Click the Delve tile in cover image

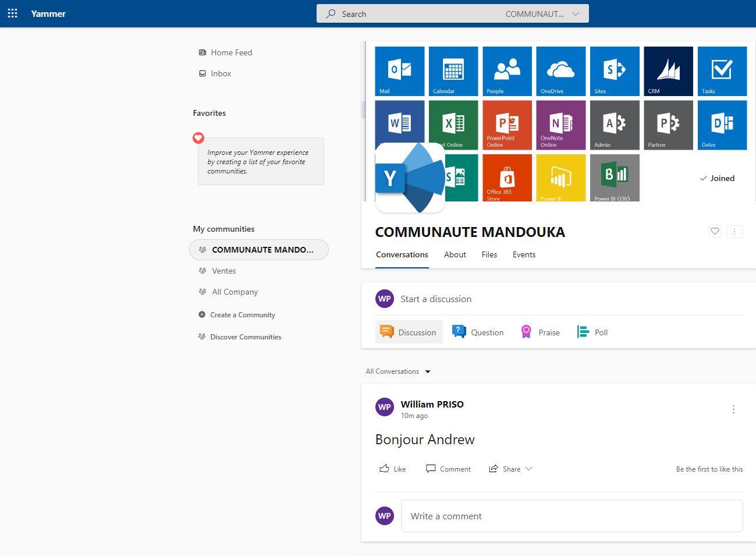click(722, 125)
